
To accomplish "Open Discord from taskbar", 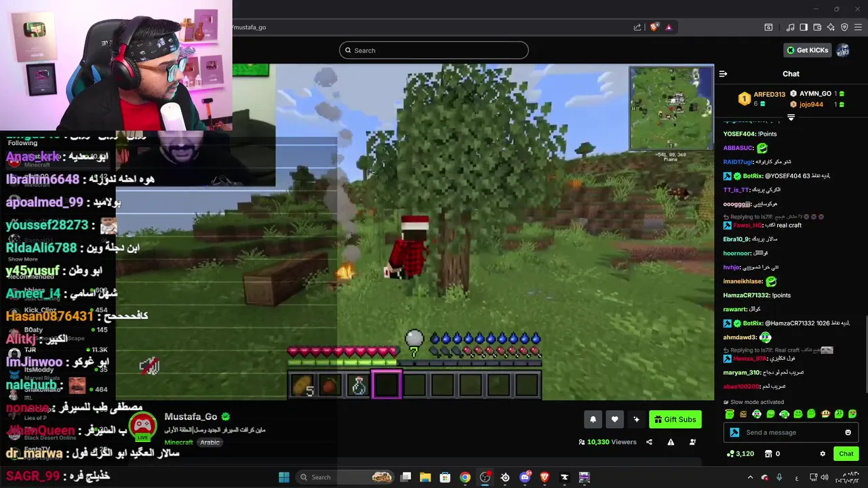I will 525,477.
